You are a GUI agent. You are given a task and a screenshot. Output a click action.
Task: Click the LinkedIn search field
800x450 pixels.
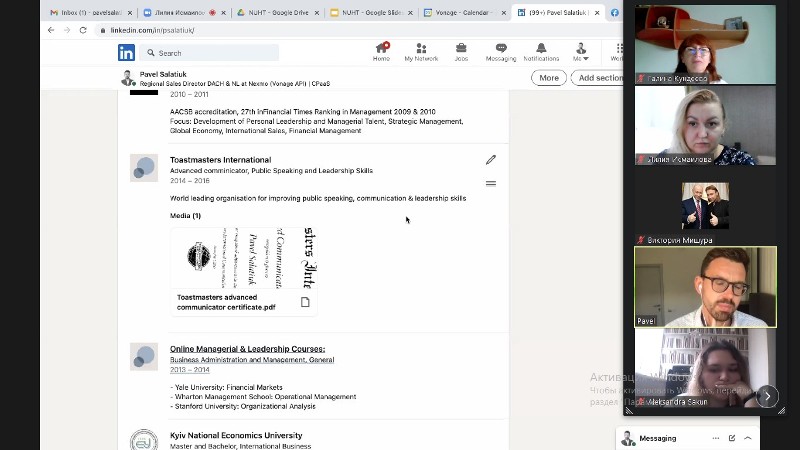210,53
